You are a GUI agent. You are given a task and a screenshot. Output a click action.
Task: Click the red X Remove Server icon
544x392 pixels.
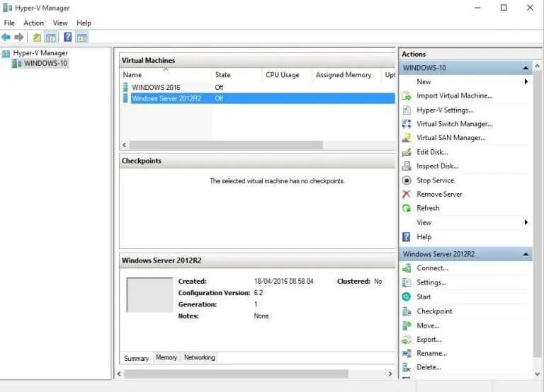[407, 194]
